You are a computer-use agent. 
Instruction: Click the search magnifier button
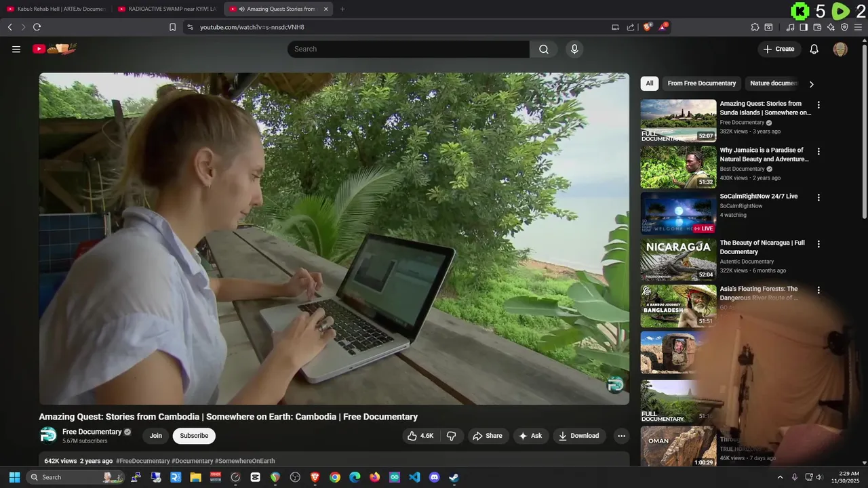544,49
